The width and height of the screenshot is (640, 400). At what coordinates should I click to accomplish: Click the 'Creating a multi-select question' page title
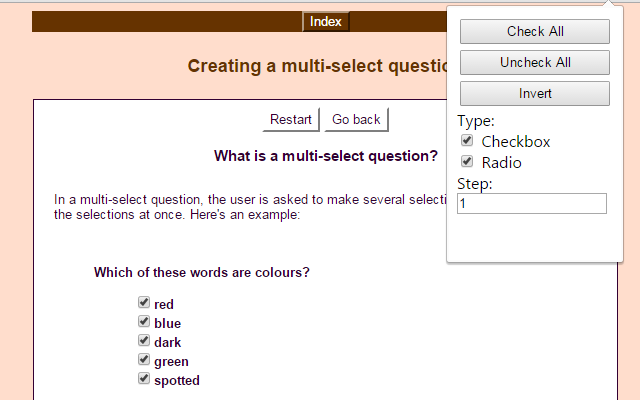click(316, 66)
